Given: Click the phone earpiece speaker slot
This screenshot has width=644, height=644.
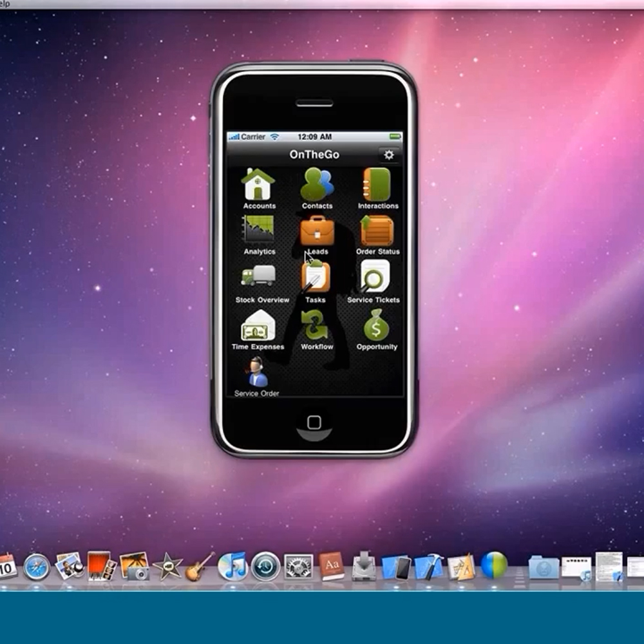Looking at the screenshot, I should click(315, 104).
